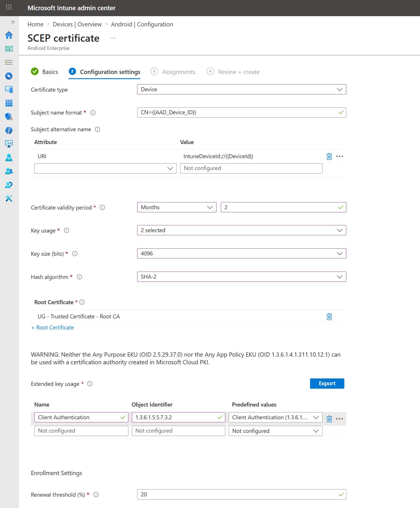Image resolution: width=420 pixels, height=508 pixels.
Task: Open the Groups sidebar icon
Action: pyautogui.click(x=9, y=171)
